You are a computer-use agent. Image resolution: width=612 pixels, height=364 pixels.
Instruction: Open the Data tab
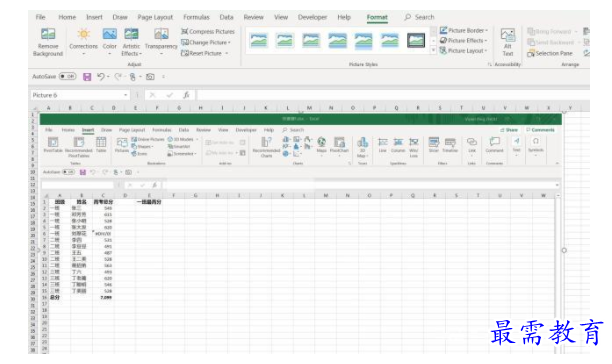[226, 17]
